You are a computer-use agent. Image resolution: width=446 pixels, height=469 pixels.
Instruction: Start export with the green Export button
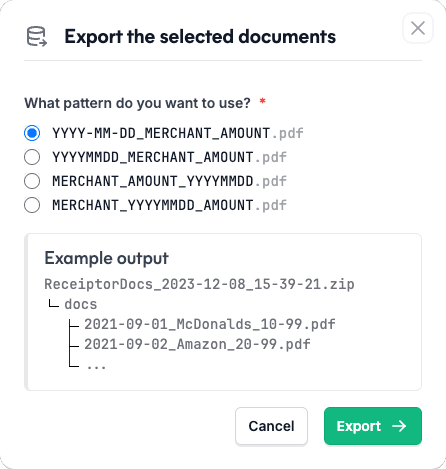pos(373,426)
